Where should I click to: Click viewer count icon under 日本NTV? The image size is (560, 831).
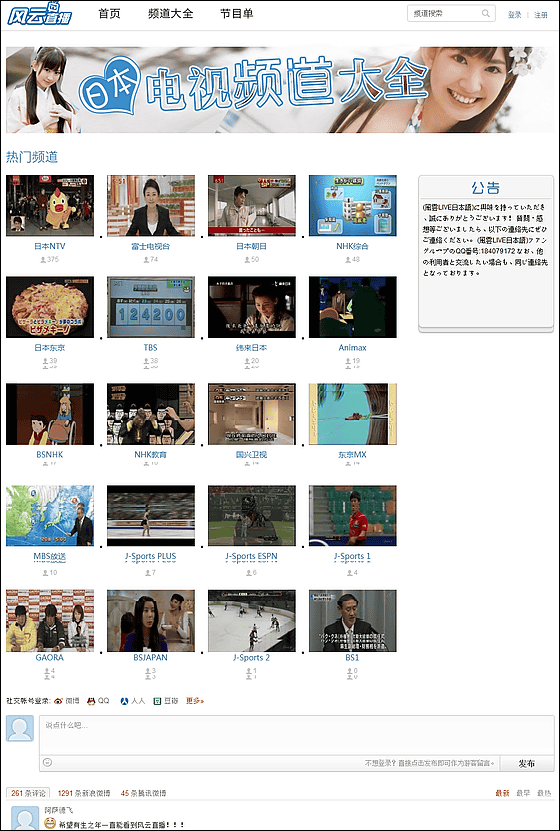coord(43,260)
